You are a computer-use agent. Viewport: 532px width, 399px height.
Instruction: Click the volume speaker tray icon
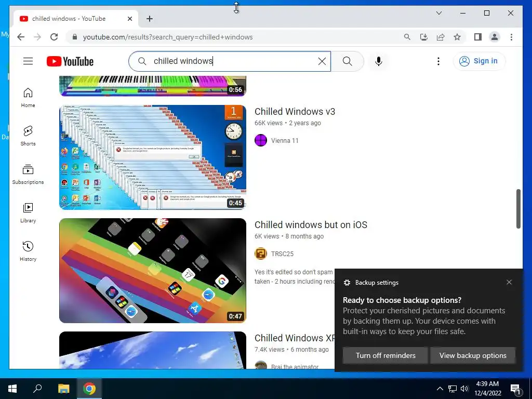464,389
